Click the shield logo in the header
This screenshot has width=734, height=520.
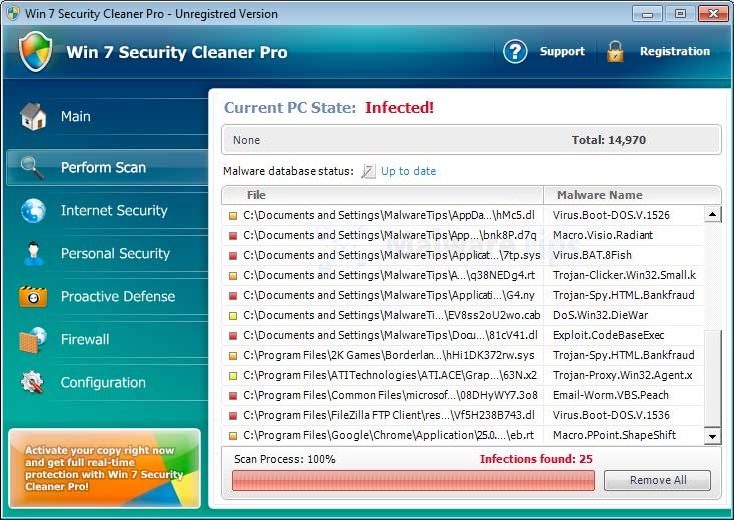[36, 52]
